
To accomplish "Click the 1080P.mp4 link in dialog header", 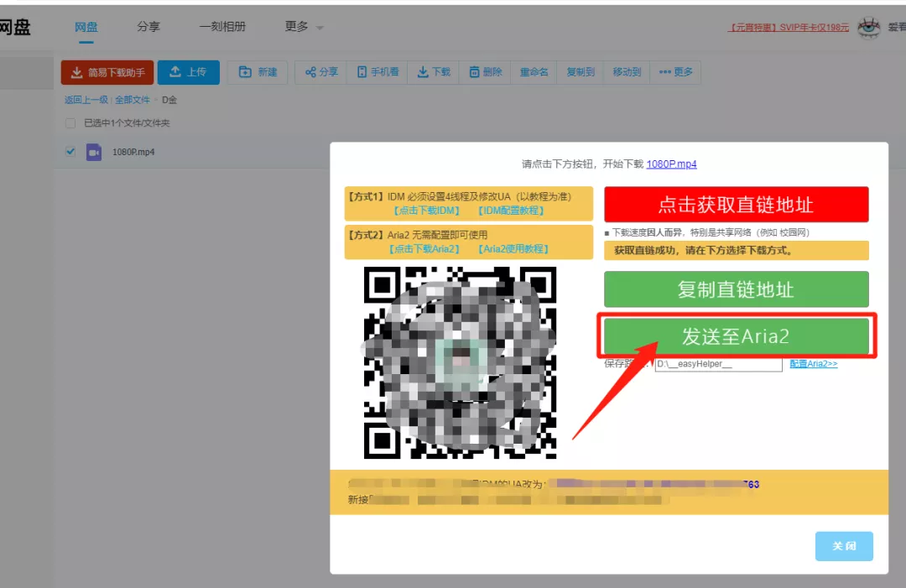I will [x=671, y=164].
